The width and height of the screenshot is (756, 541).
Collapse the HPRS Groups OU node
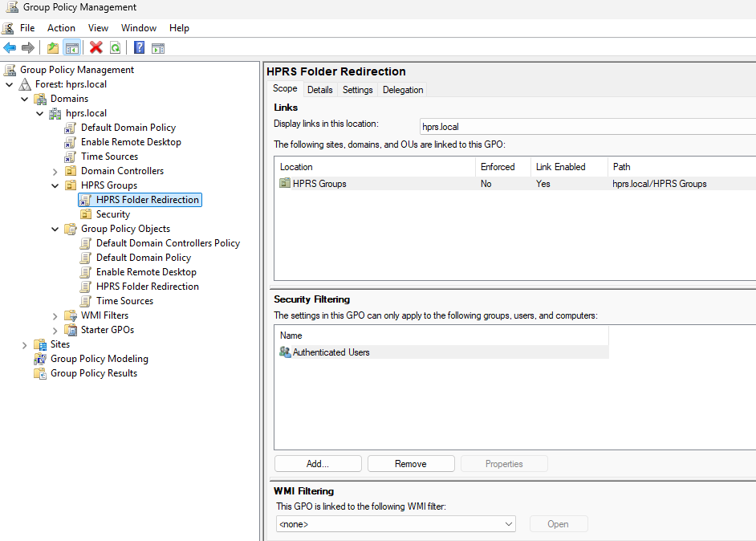(x=55, y=185)
